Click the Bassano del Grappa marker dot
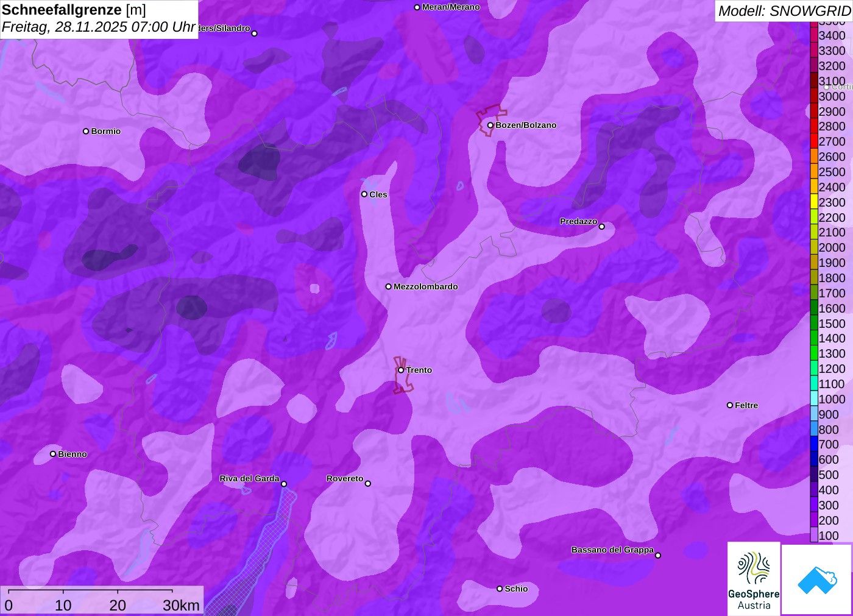 coord(658,555)
